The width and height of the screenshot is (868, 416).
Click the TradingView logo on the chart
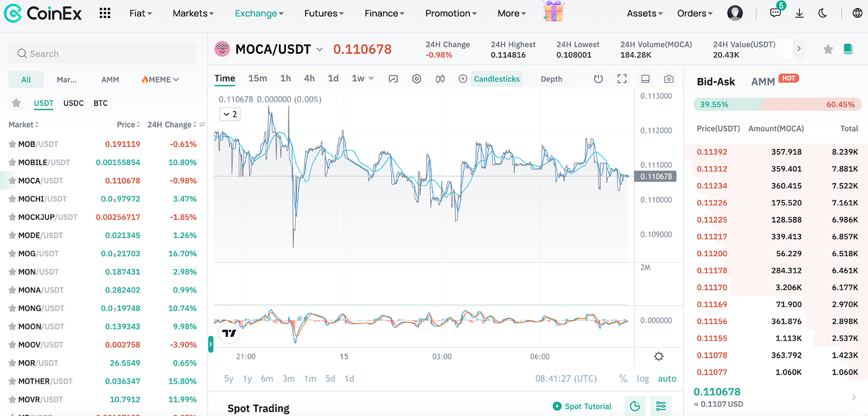click(x=229, y=333)
